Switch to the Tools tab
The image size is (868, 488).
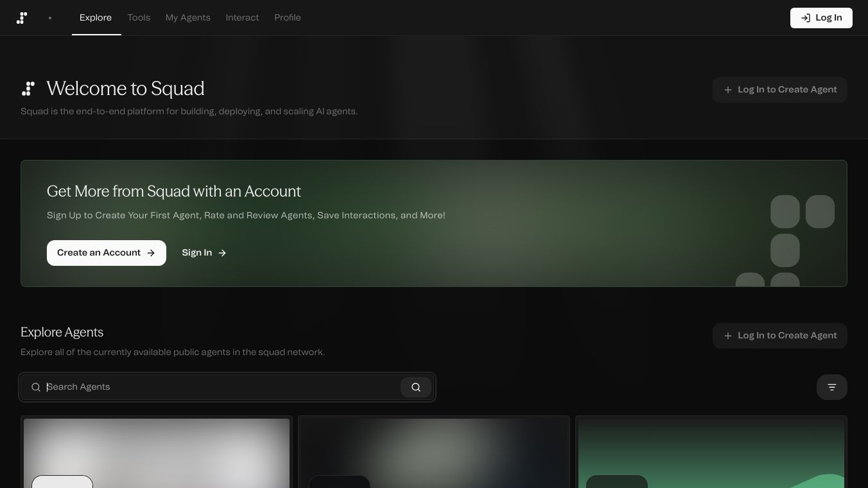pyautogui.click(x=139, y=18)
